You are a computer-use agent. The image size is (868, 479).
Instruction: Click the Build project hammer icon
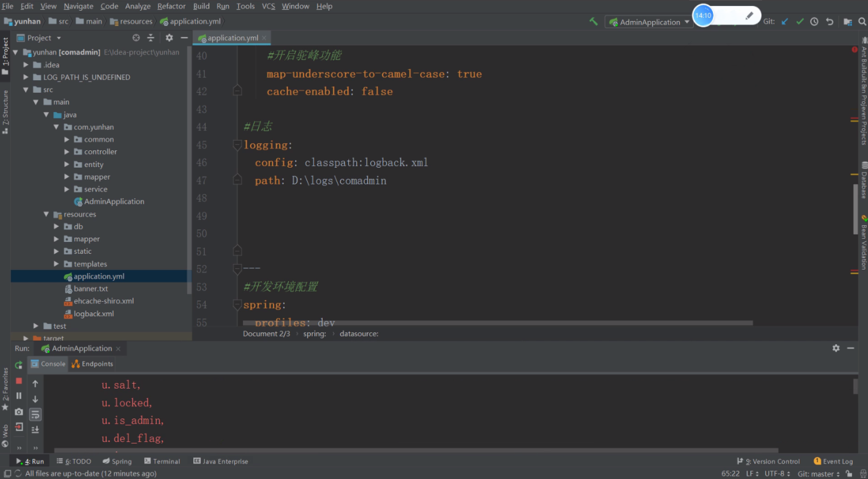click(x=593, y=22)
